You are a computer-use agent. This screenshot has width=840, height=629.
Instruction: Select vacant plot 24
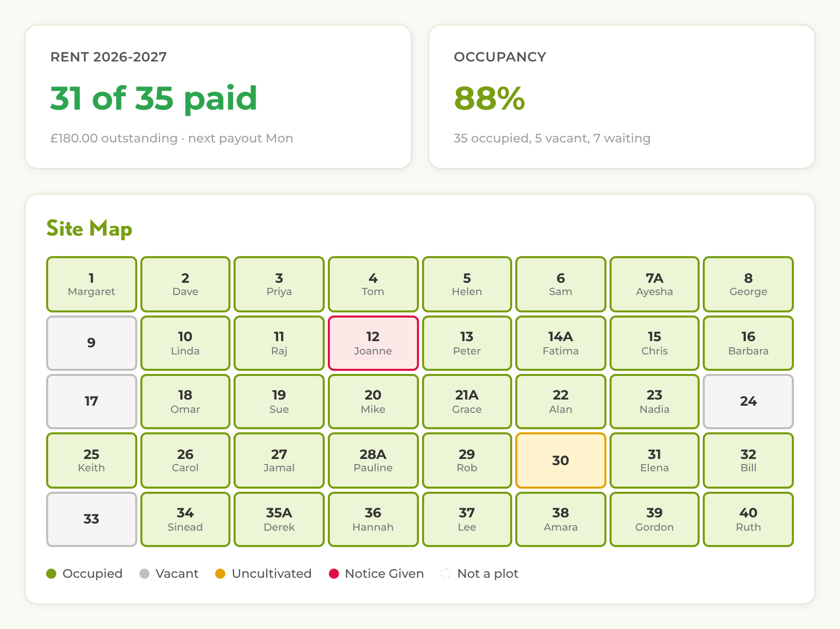[x=748, y=402]
